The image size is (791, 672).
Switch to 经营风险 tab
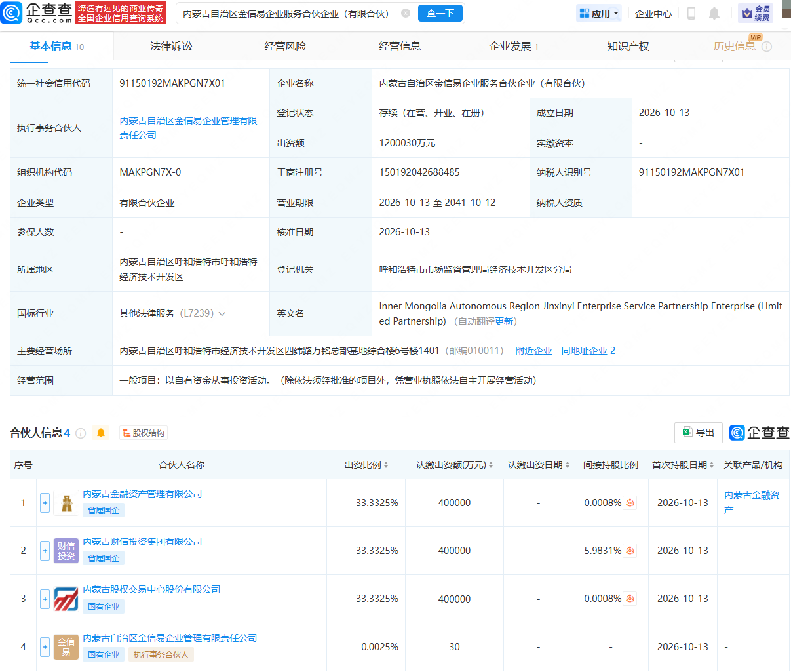pos(285,46)
